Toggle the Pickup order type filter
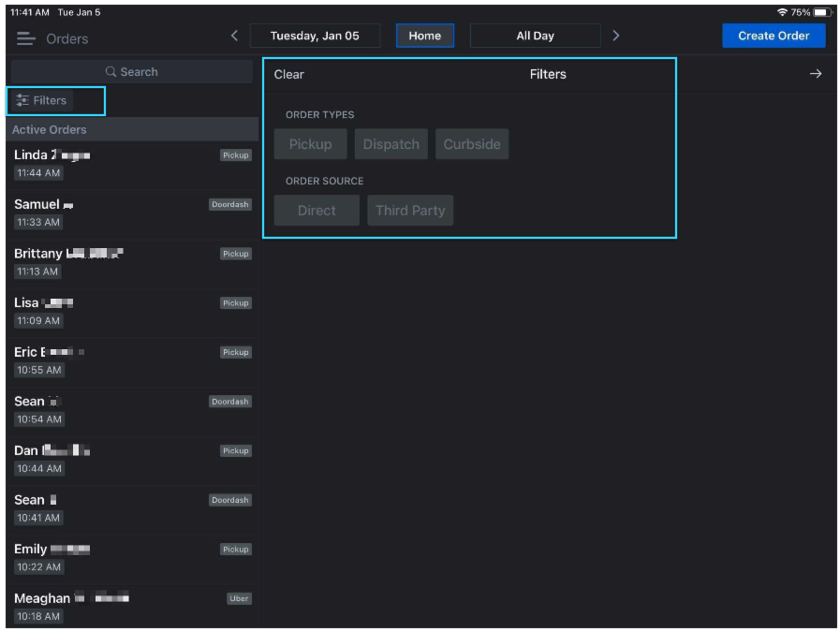The width and height of the screenshot is (840, 631). (310, 144)
